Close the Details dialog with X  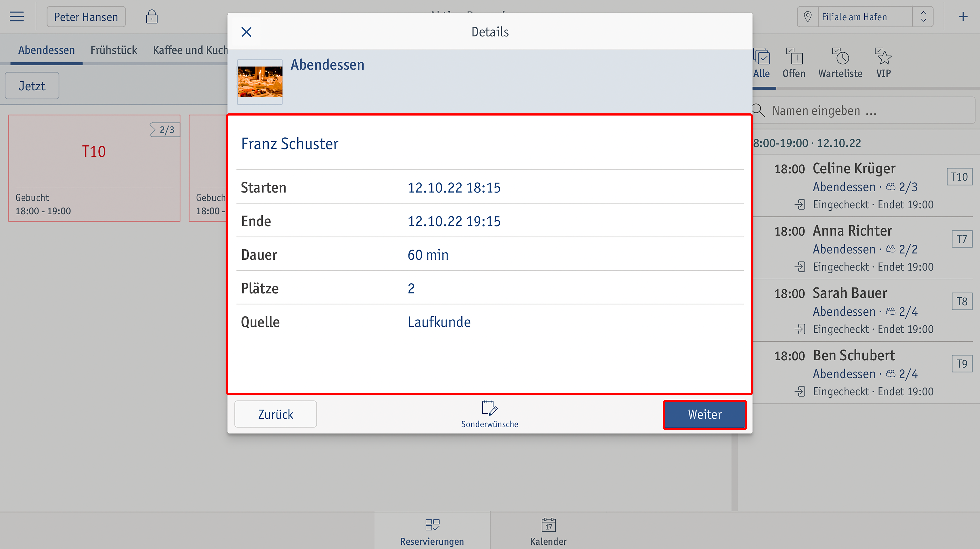(x=246, y=32)
